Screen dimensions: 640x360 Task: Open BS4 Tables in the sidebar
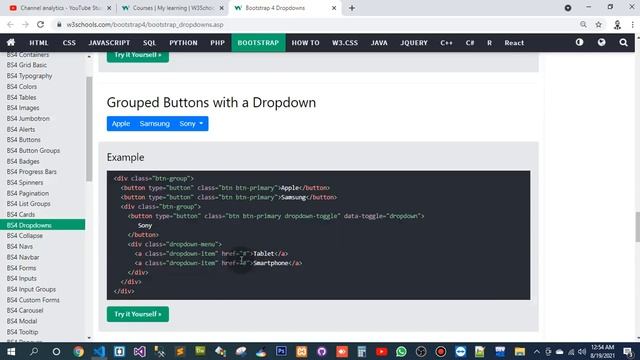[21, 97]
